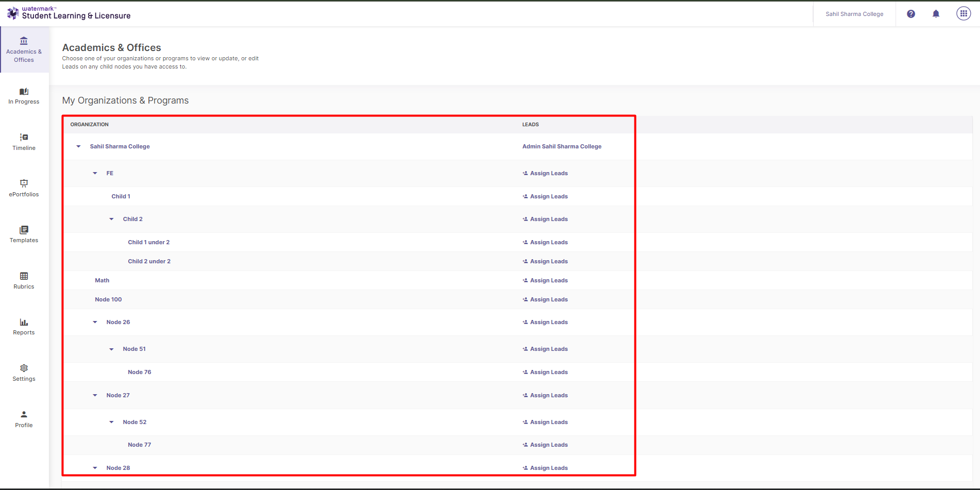
Task: Open Node 76
Action: click(x=140, y=372)
